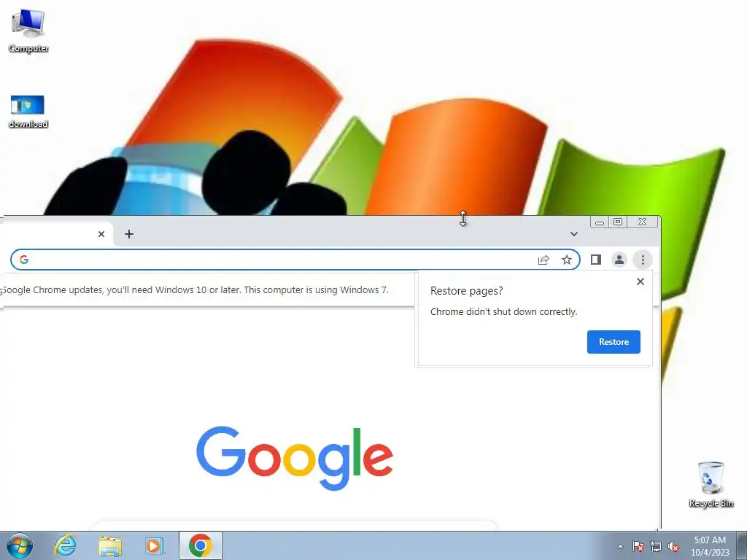
Task: Close the current Chrome tab
Action: coord(101,234)
